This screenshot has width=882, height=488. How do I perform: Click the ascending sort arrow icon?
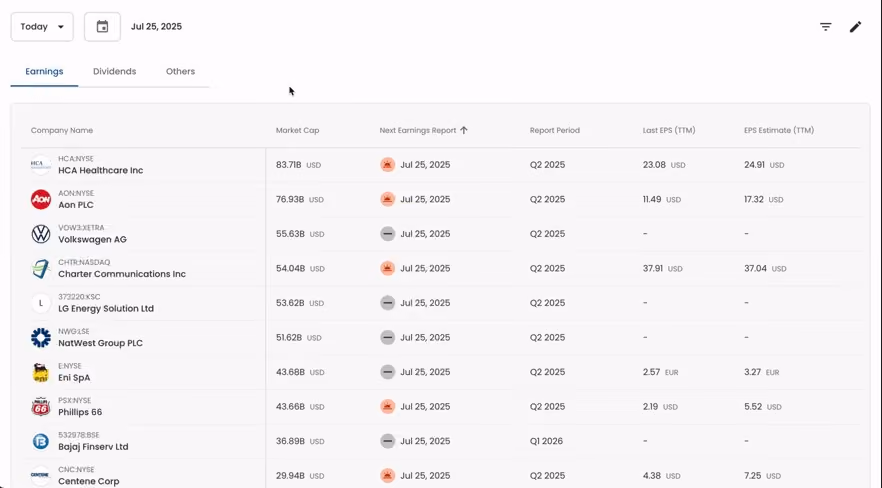coord(464,130)
